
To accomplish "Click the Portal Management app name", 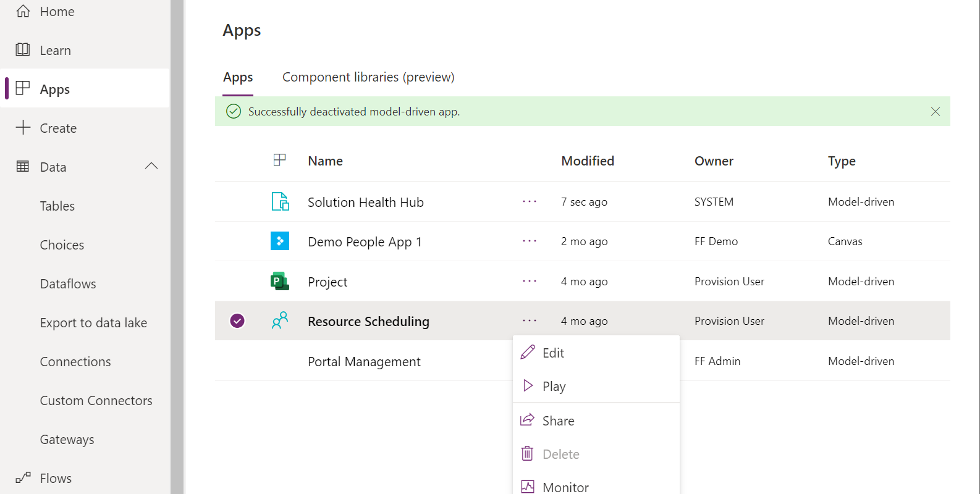I will click(364, 361).
